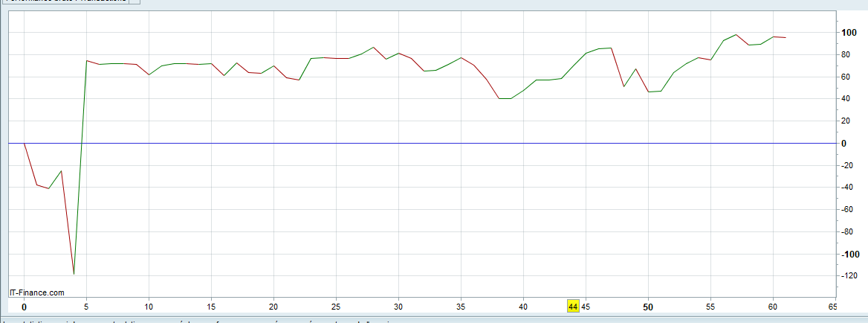Select the x-axis label 5
Image resolution: width=868 pixels, height=323 pixels.
coord(86,307)
